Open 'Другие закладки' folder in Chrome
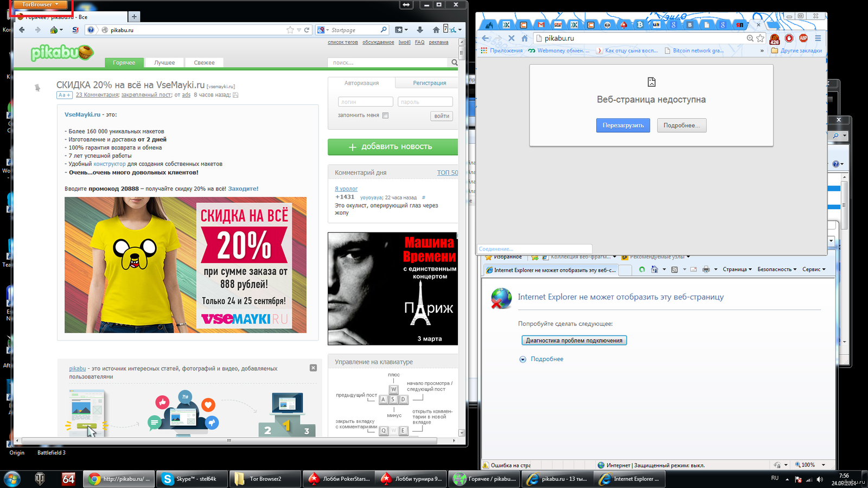This screenshot has width=868, height=488. [x=796, y=50]
